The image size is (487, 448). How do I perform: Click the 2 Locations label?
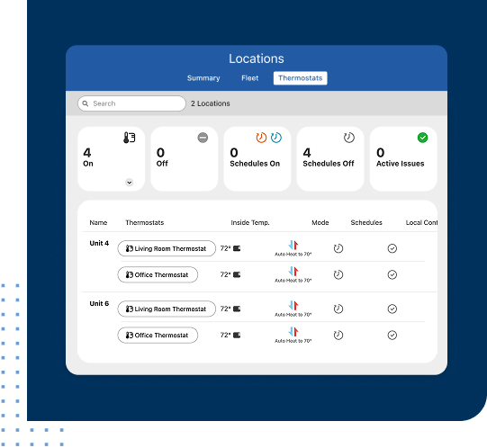(x=211, y=103)
